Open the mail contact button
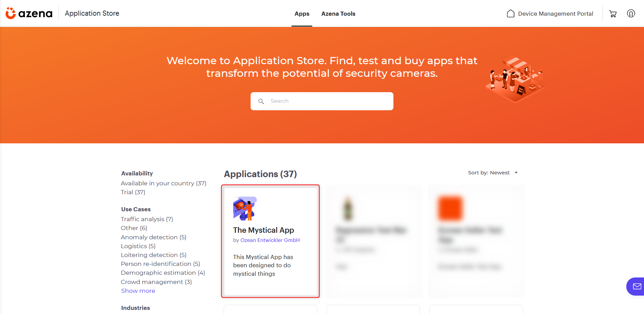 click(x=636, y=286)
